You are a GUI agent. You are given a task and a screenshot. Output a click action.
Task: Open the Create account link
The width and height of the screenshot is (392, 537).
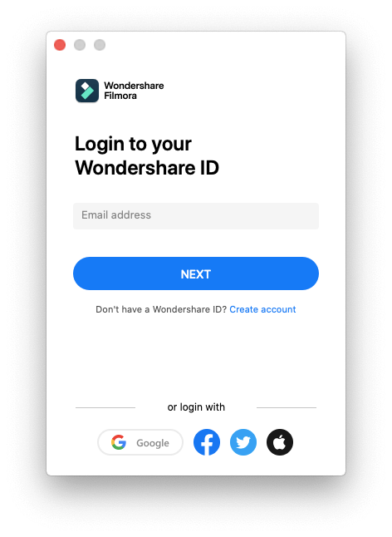point(262,309)
